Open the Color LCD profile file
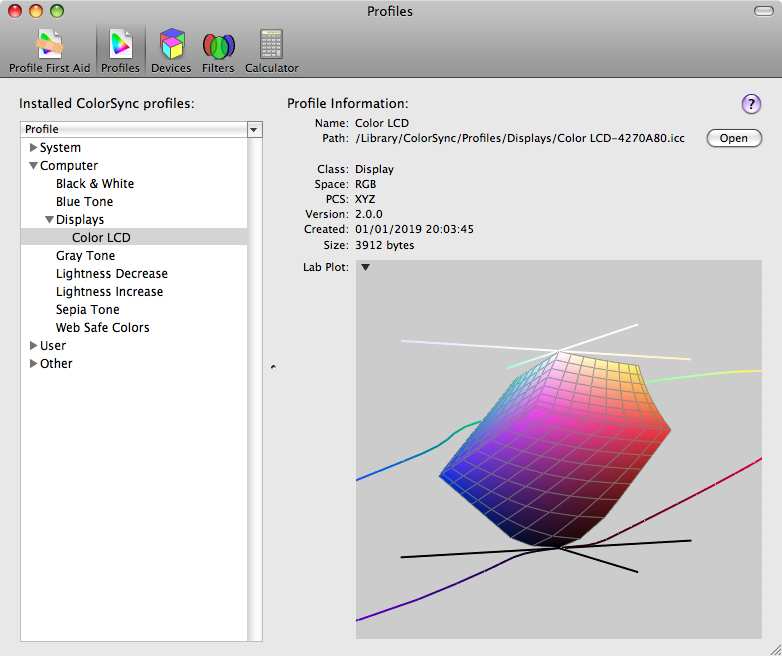Viewport: 782px width, 656px height. pos(734,138)
